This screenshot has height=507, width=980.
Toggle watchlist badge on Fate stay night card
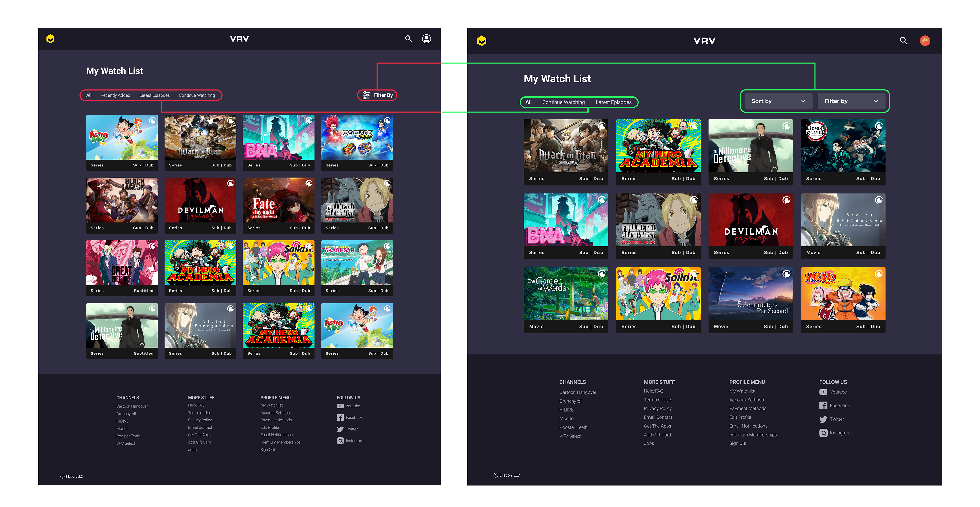coord(309,184)
